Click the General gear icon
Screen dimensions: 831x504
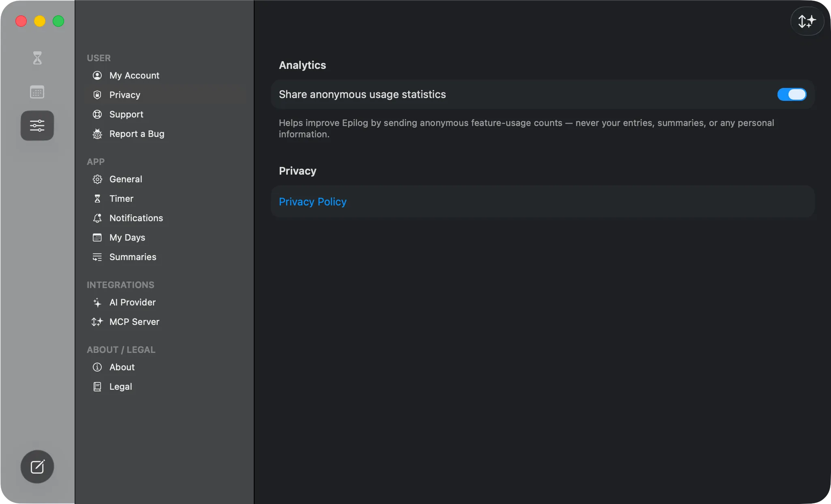97,179
